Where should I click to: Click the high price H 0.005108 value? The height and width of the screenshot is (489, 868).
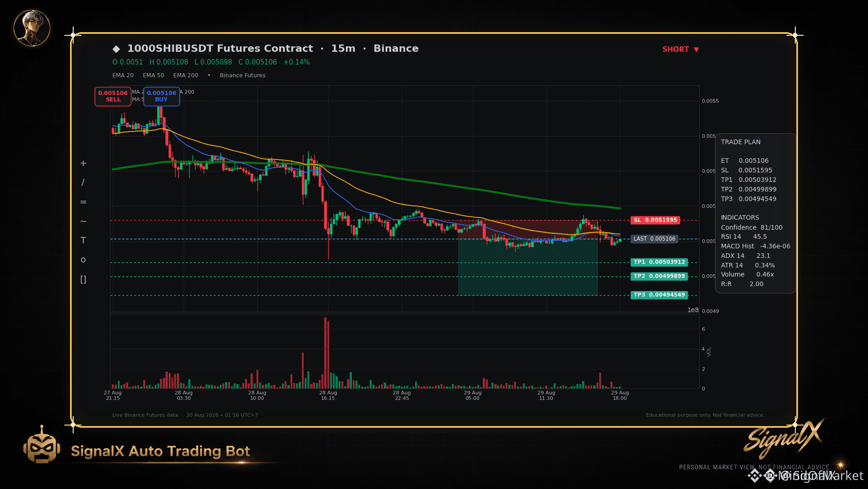tap(169, 62)
